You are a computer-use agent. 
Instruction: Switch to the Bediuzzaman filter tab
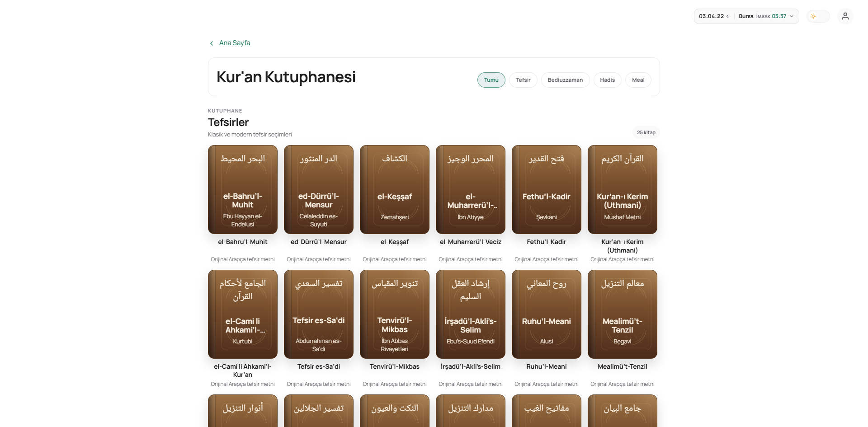coord(565,80)
